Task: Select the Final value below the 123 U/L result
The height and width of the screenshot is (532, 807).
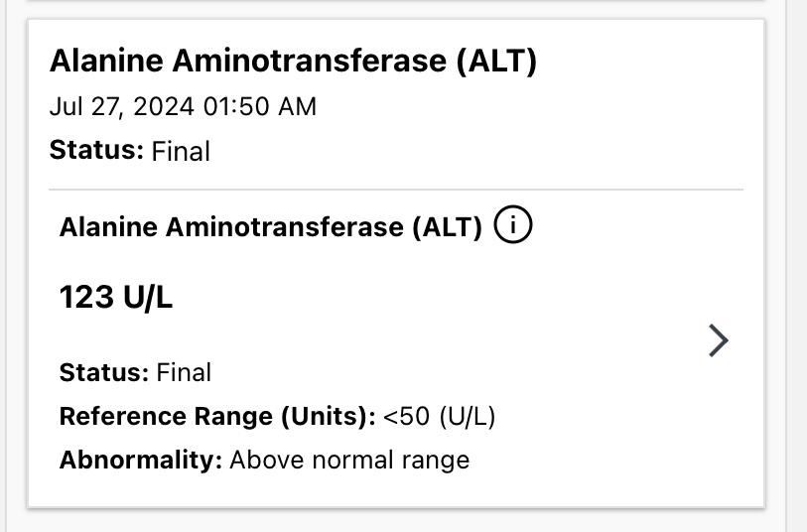Action: click(184, 372)
